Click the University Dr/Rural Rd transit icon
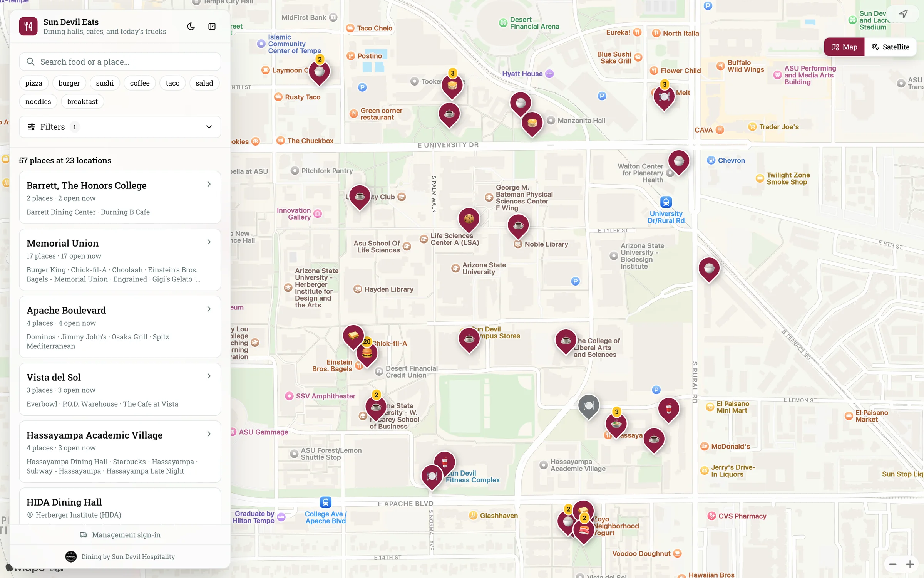Screen dimensions: 924x578 point(666,202)
